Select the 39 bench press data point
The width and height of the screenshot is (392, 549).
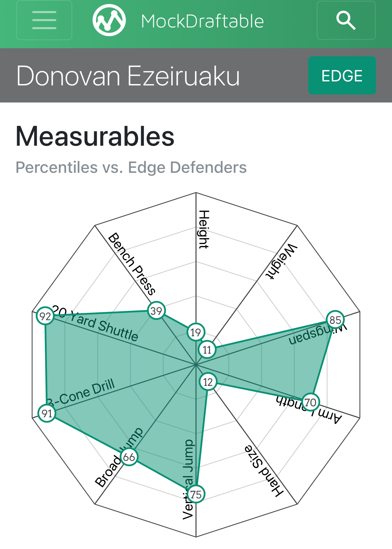tap(156, 311)
